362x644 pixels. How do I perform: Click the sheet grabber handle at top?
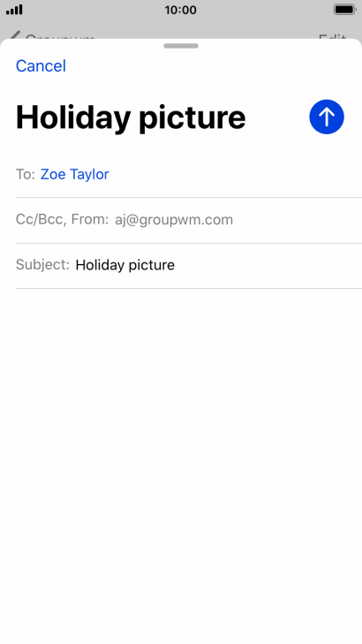pyautogui.click(x=181, y=46)
